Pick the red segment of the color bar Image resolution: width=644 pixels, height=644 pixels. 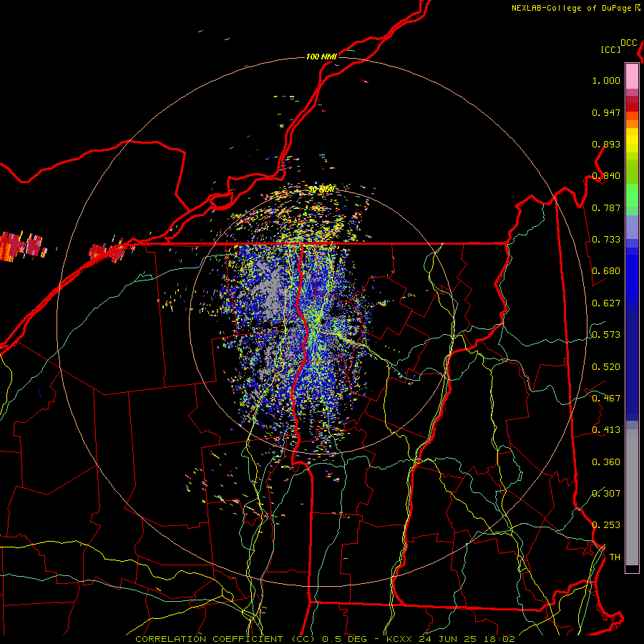click(x=632, y=107)
